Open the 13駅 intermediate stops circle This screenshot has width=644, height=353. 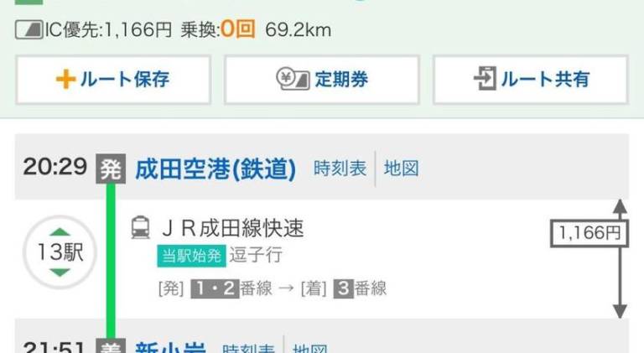coord(60,252)
